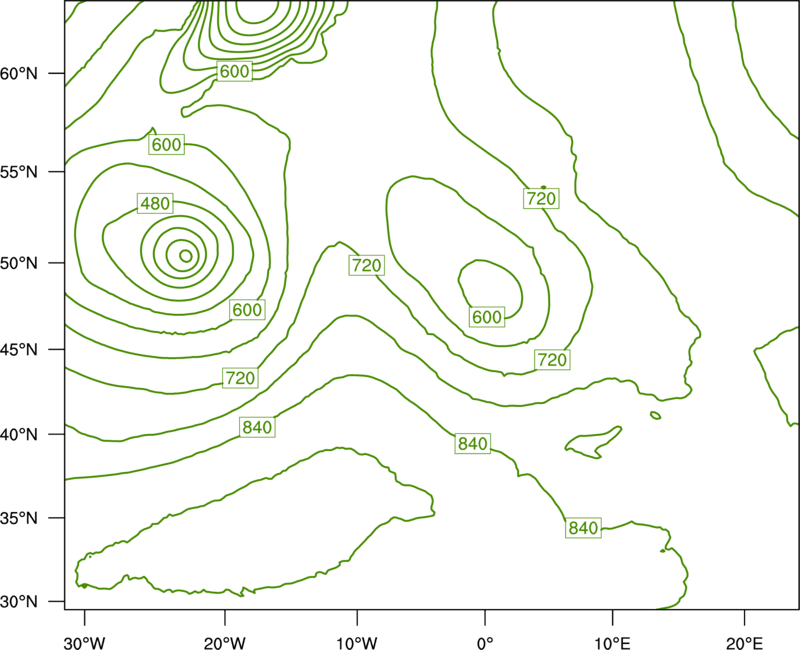Click the 50°N latitude axis label
Image resolution: width=800 pixels, height=650 pixels.
click(19, 263)
